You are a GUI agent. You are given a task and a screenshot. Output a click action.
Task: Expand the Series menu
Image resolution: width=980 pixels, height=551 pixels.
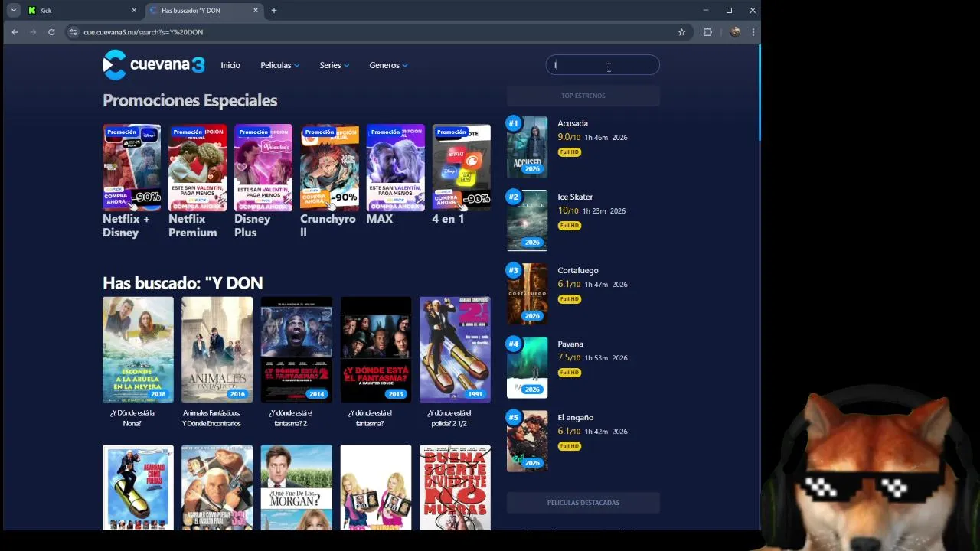pos(334,65)
